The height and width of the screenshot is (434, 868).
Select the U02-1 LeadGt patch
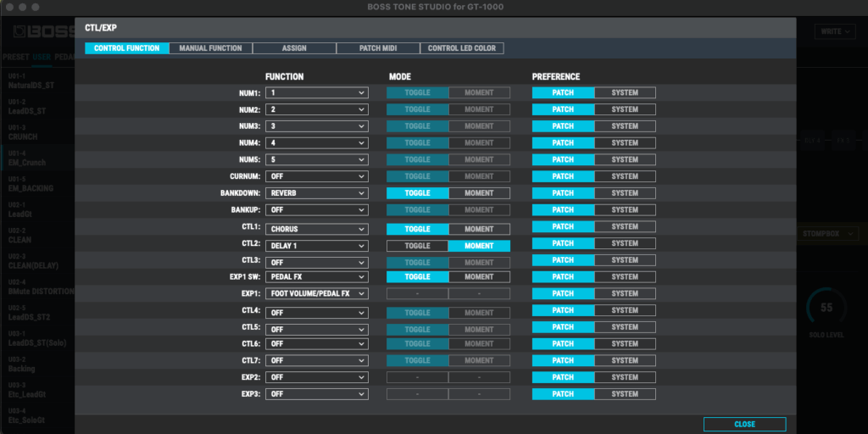coord(37,209)
